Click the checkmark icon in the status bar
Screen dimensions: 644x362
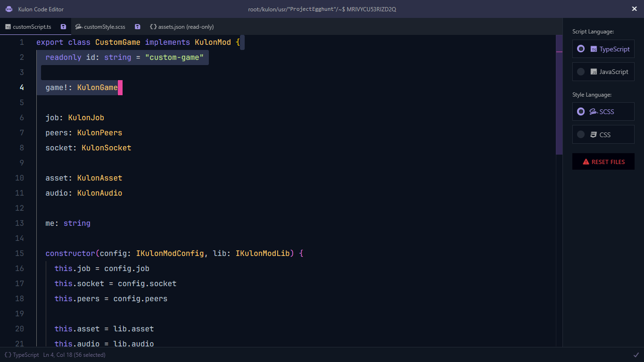pos(636,354)
